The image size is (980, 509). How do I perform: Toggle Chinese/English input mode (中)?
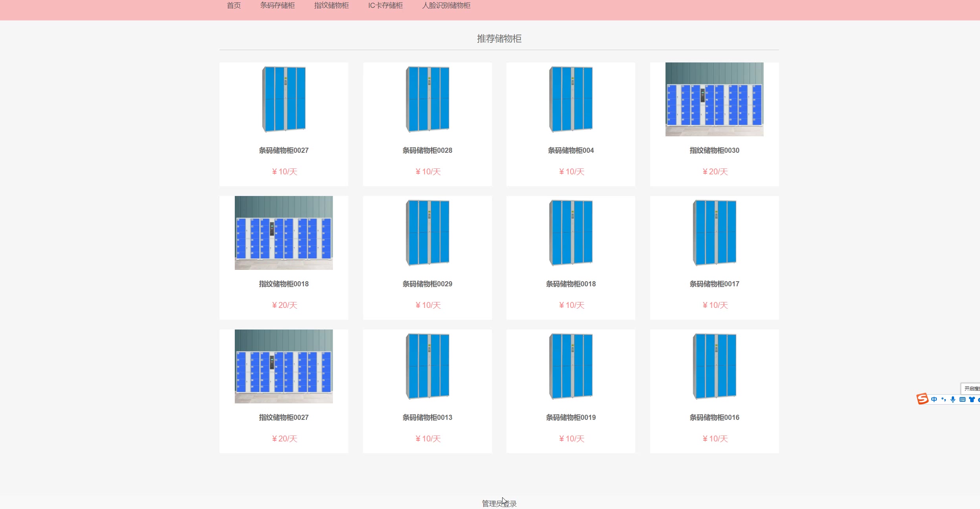coord(934,399)
